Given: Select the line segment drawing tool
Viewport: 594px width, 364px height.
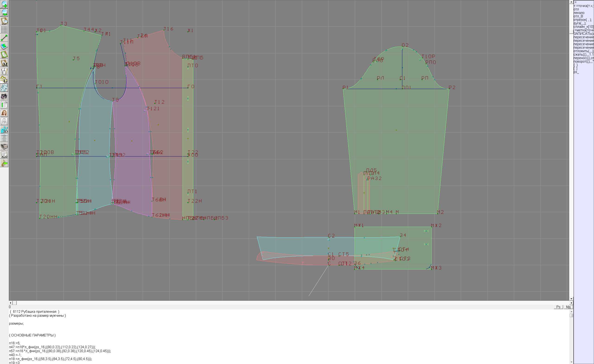Looking at the screenshot, I should 4,38.
